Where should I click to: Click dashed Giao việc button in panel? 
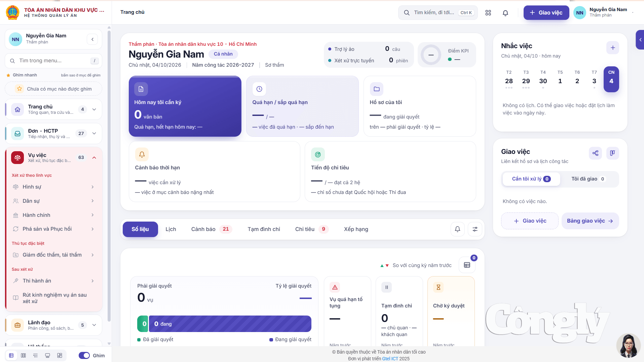(x=530, y=221)
